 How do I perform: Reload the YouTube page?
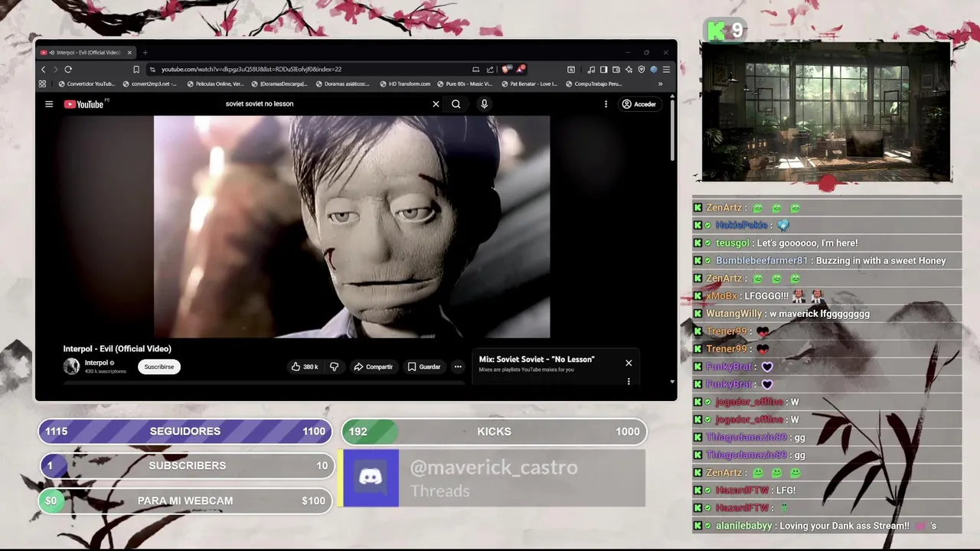68,70
